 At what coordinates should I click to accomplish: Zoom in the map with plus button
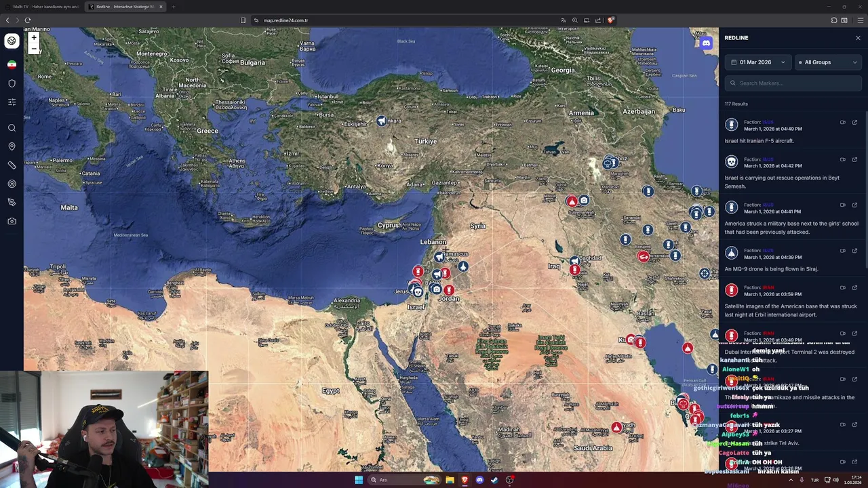coord(33,38)
